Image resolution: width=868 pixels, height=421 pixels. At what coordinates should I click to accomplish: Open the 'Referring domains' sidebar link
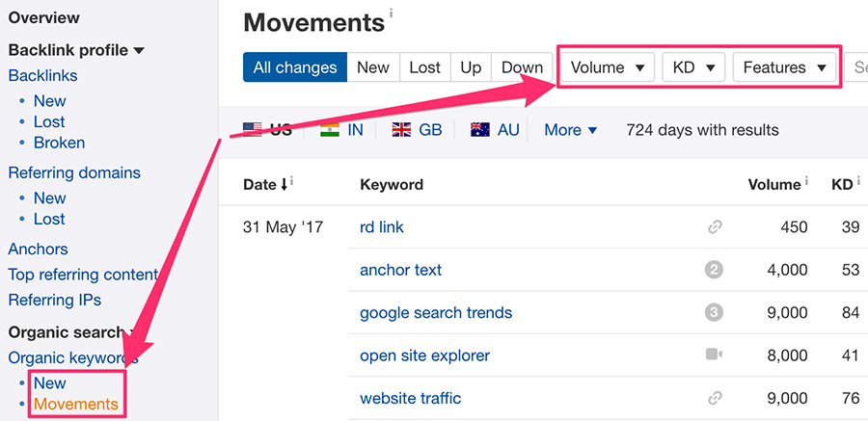pos(74,172)
